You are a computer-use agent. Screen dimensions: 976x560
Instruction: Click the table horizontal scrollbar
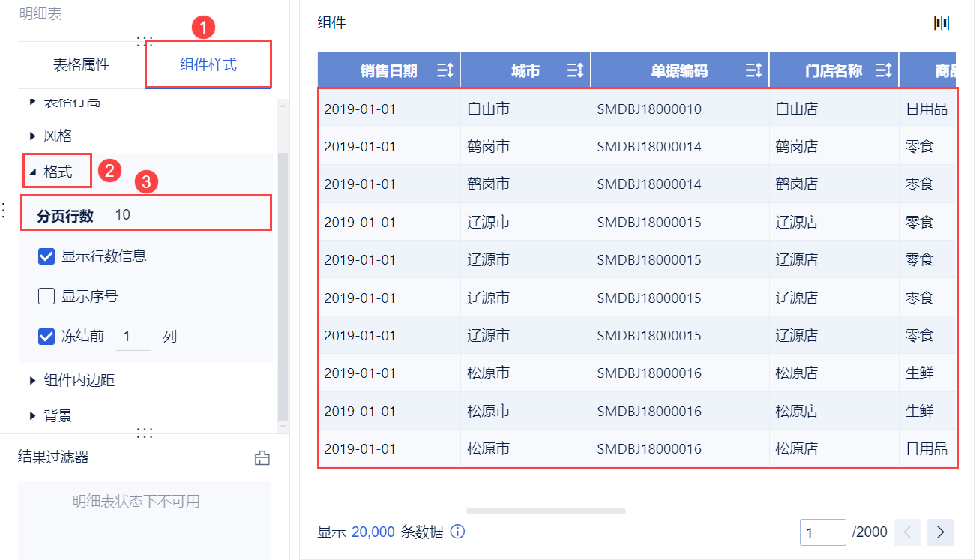tap(546, 511)
